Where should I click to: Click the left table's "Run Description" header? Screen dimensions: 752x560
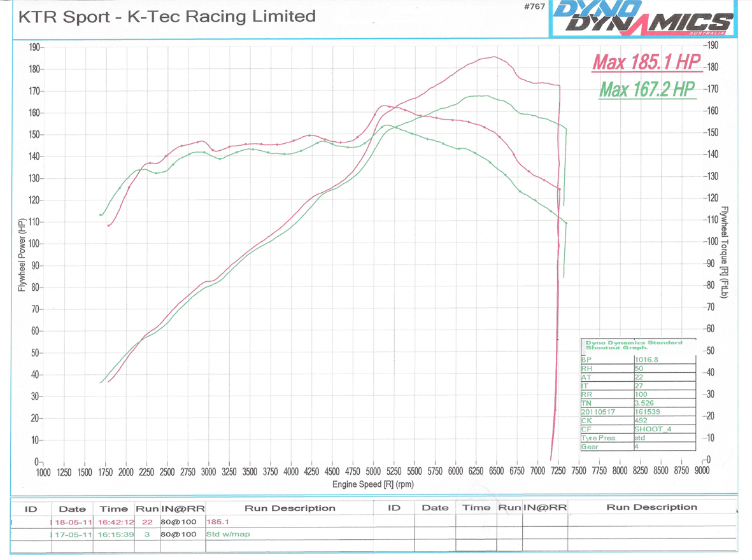pyautogui.click(x=290, y=508)
